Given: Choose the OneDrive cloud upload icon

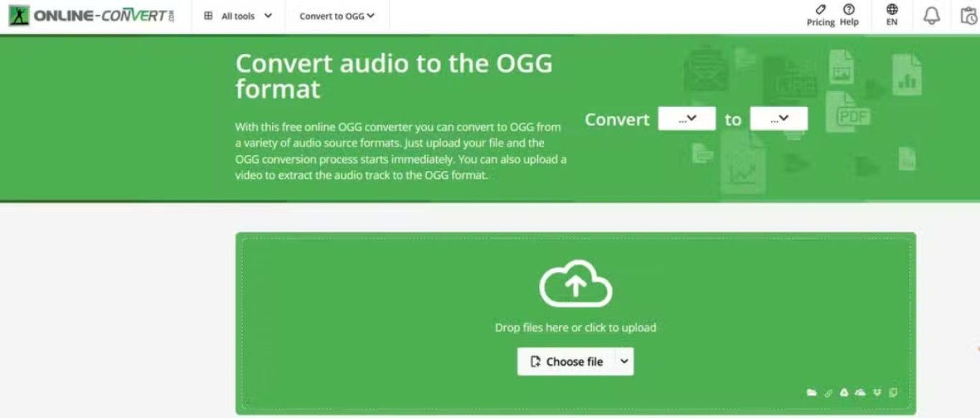Looking at the screenshot, I should tap(860, 393).
